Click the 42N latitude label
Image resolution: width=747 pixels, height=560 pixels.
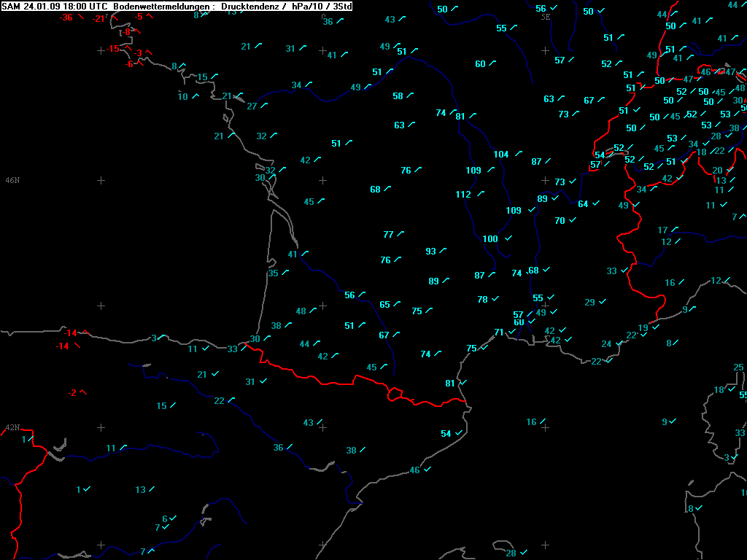tap(12, 428)
